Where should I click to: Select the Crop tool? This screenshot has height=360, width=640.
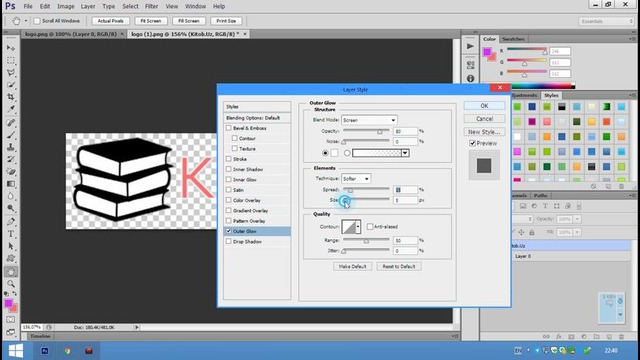[11, 97]
